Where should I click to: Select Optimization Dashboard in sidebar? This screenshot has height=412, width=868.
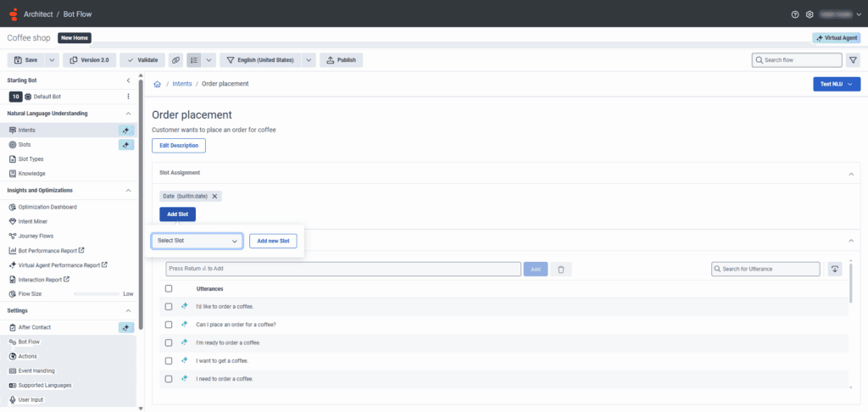tap(47, 207)
